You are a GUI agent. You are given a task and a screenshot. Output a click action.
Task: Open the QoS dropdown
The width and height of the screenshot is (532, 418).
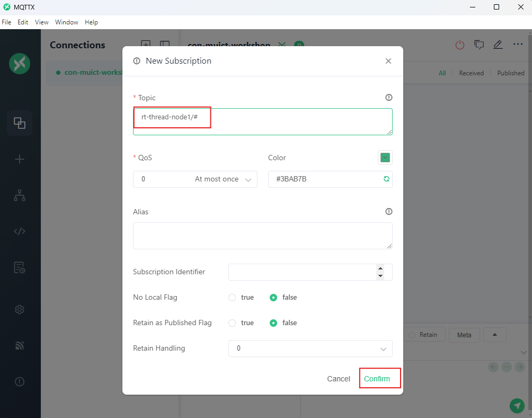(195, 179)
